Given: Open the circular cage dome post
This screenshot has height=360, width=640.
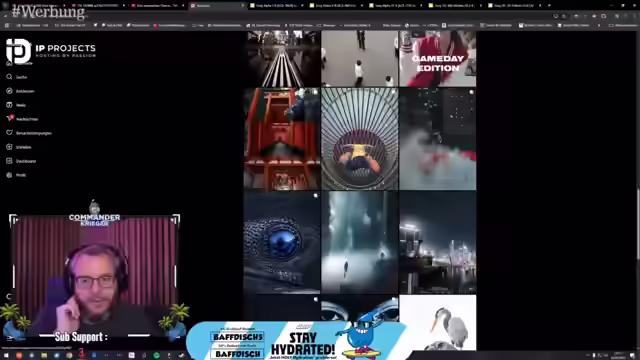Looking at the screenshot, I should [x=360, y=139].
